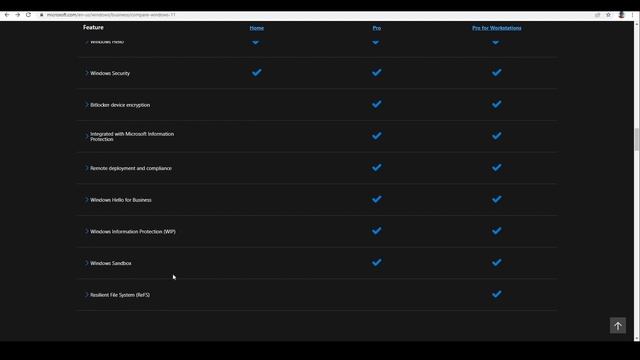Image resolution: width=640 pixels, height=360 pixels.
Task: Open the Home edition link
Action: 256,28
